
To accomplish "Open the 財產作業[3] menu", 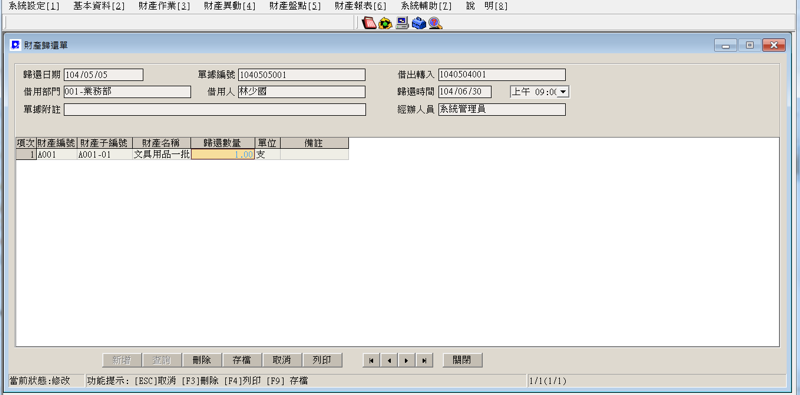I will pos(164,6).
